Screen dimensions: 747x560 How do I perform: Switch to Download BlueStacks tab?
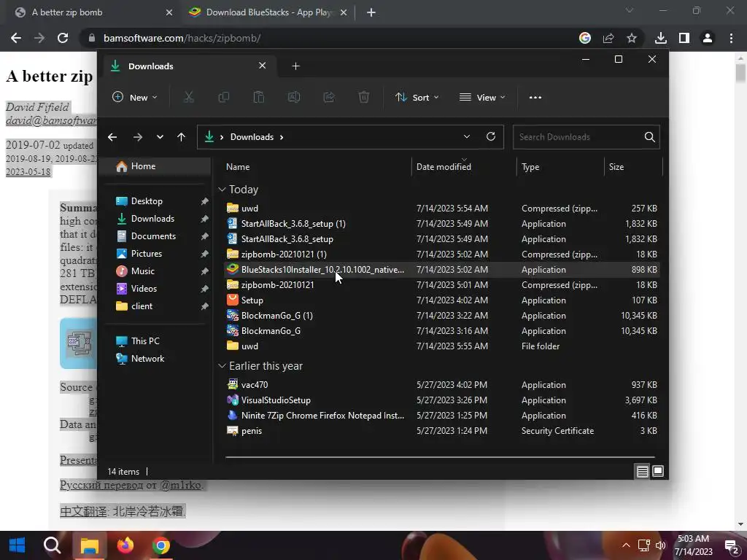click(268, 12)
